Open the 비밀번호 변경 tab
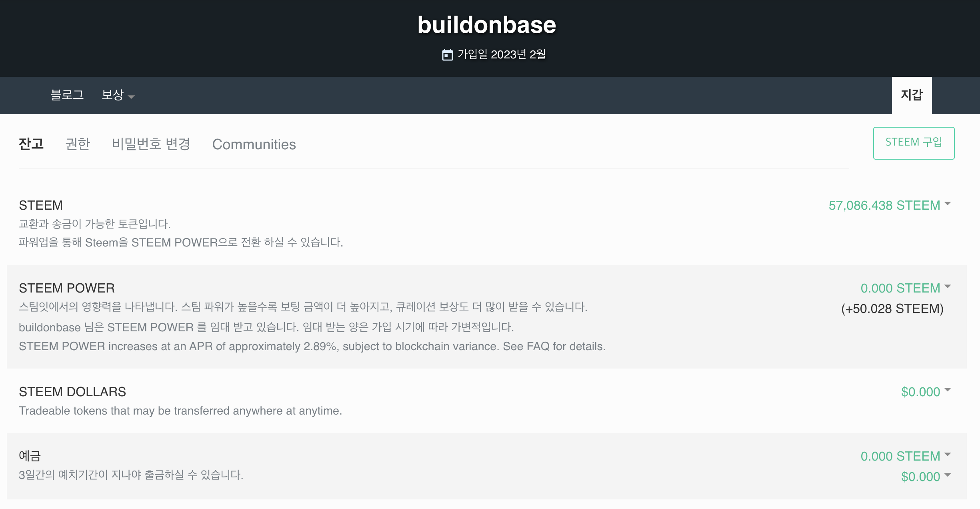980x509 pixels. click(x=151, y=144)
